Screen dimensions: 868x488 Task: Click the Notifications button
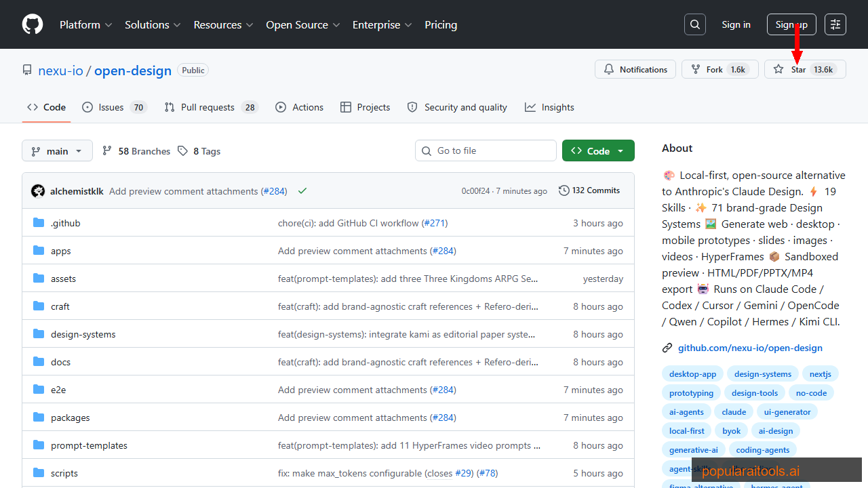point(635,69)
